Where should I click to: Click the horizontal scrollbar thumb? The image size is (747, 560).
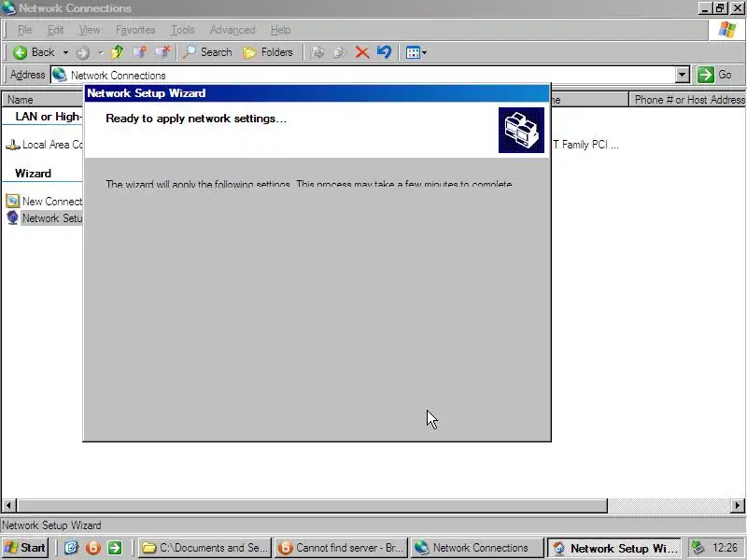312,505
